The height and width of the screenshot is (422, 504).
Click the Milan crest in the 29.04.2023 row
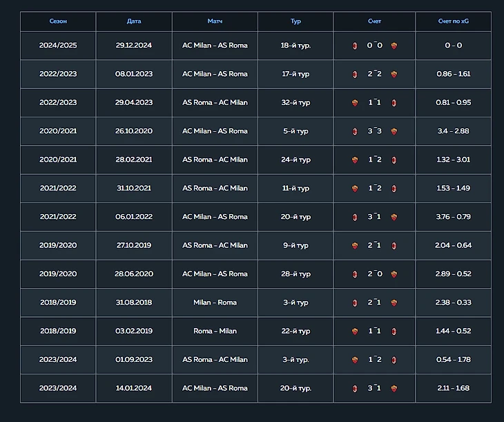click(394, 103)
